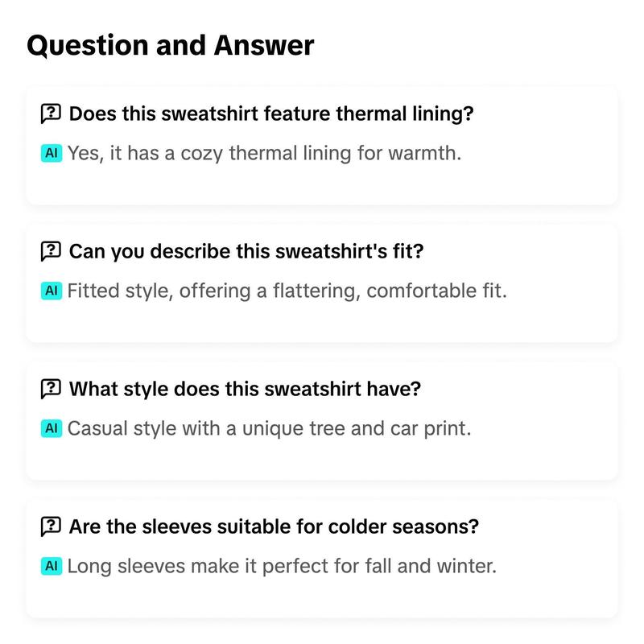Open 'Does this sweatshirt feature thermal lining?'
Screen dimensions: 644x644
271,114
